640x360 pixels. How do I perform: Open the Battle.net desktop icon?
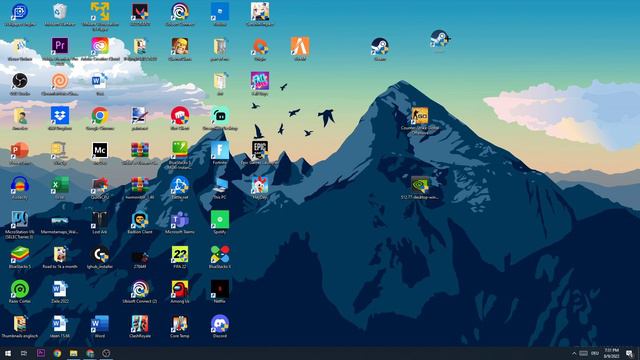[x=180, y=185]
